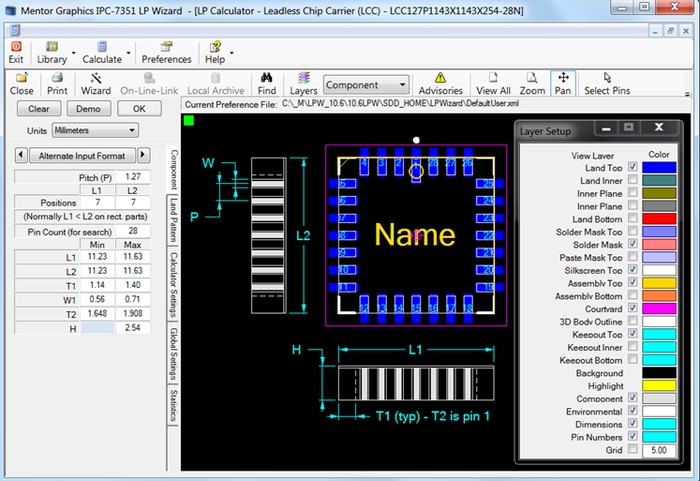Toggle the Land Top layer checkbox
Screen dimensions: 700x481
(x=633, y=167)
